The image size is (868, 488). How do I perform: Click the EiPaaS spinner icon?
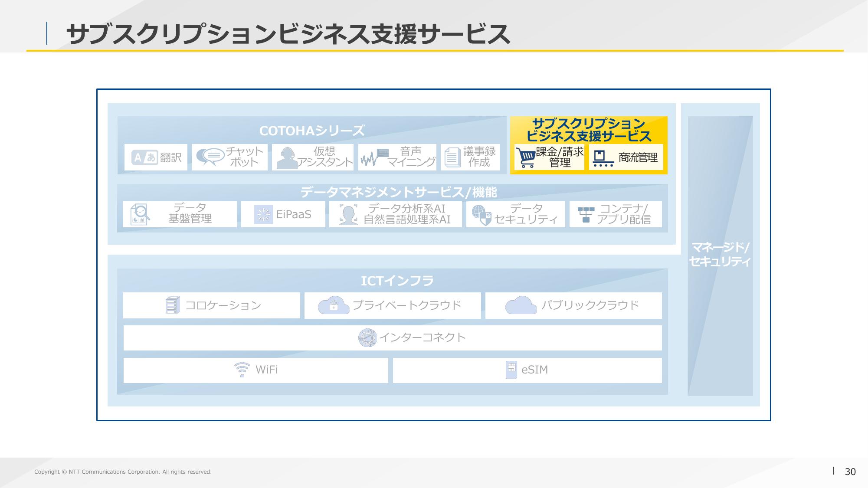[263, 214]
